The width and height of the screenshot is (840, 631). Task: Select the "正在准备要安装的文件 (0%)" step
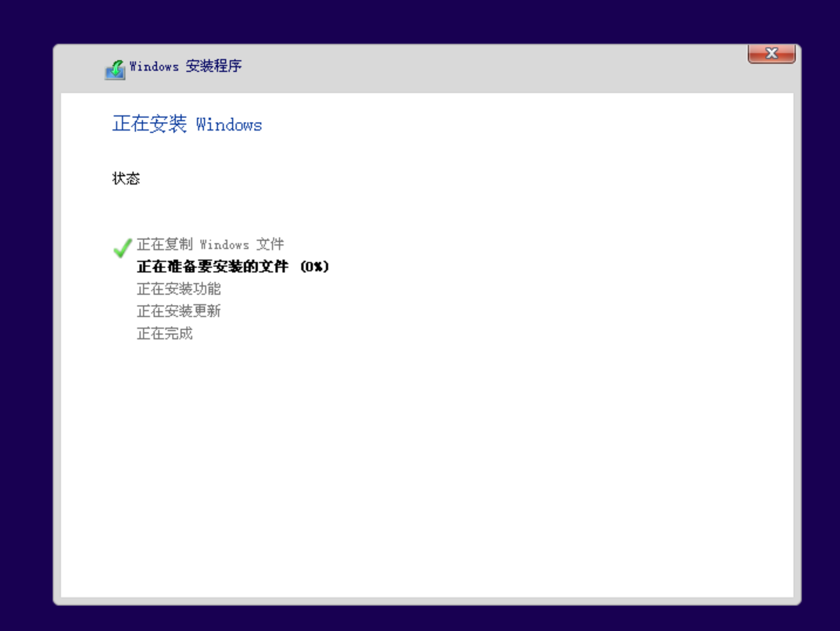click(x=233, y=267)
